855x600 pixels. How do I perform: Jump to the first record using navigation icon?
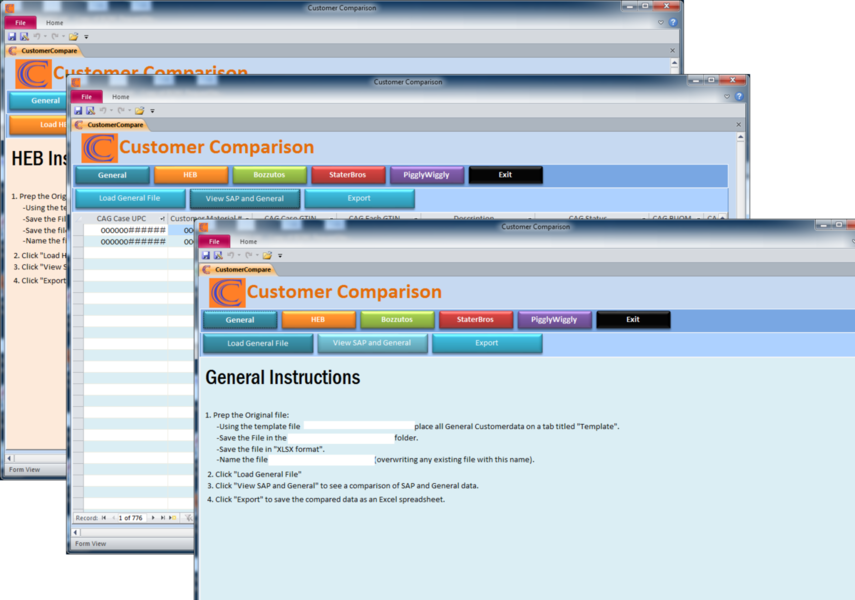pyautogui.click(x=103, y=518)
